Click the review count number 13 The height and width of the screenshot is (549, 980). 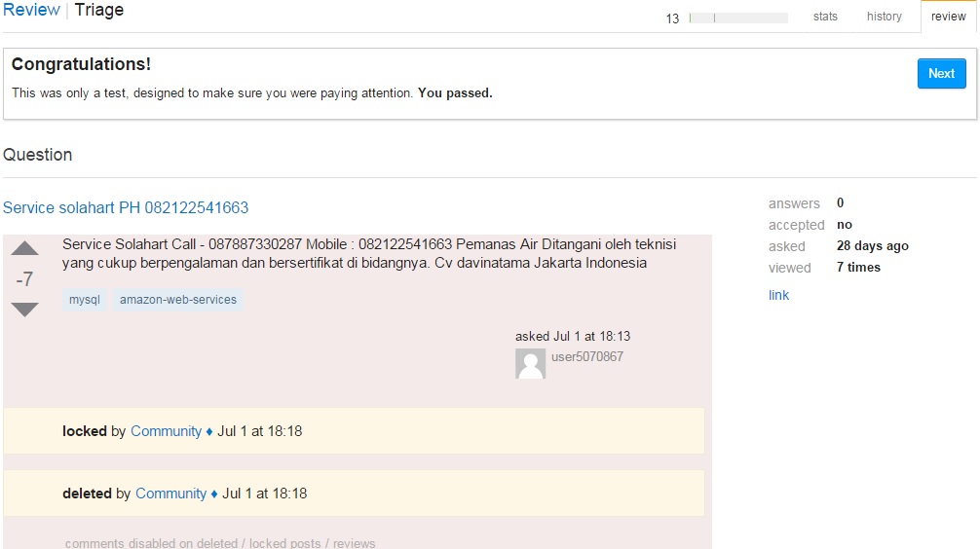pos(672,18)
